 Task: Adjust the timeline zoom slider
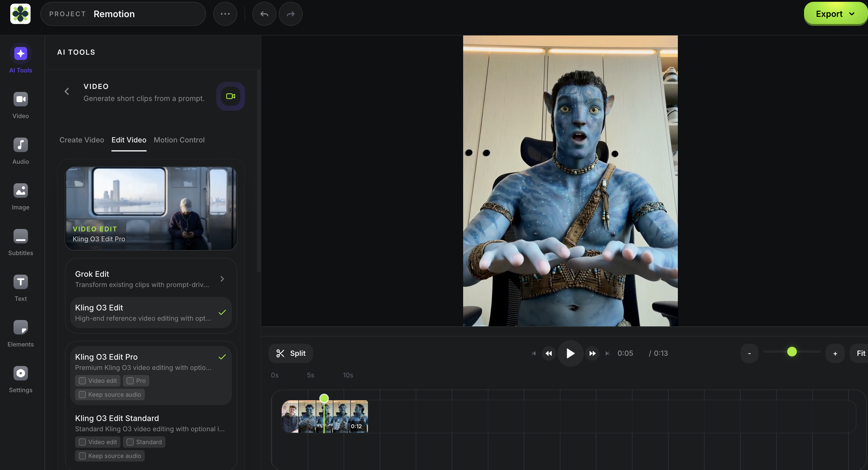(x=791, y=351)
